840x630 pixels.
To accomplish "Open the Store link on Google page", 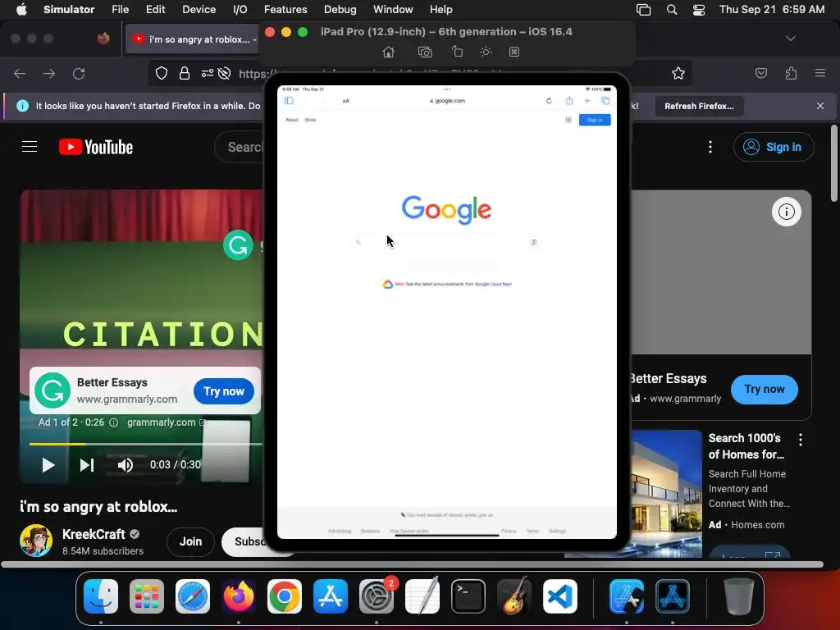I will point(310,120).
